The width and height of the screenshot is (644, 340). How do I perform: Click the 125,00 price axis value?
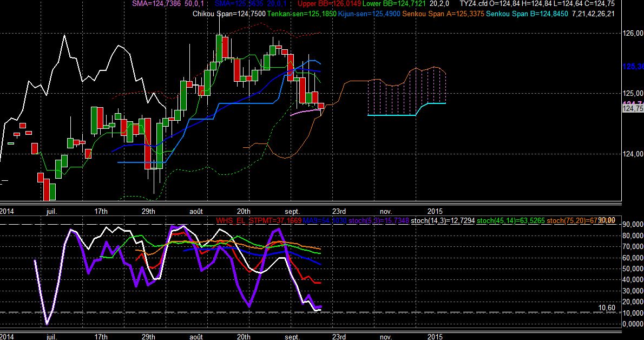pos(633,93)
